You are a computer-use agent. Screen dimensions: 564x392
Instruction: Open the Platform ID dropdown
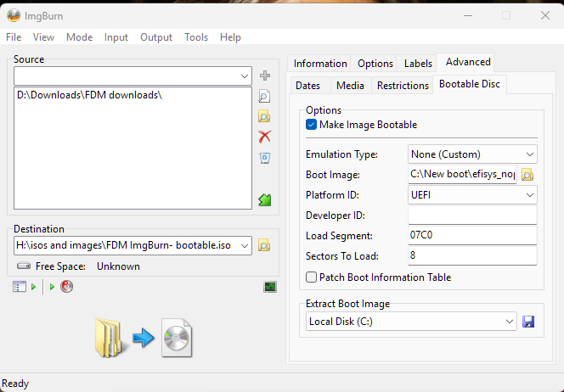[x=529, y=195]
